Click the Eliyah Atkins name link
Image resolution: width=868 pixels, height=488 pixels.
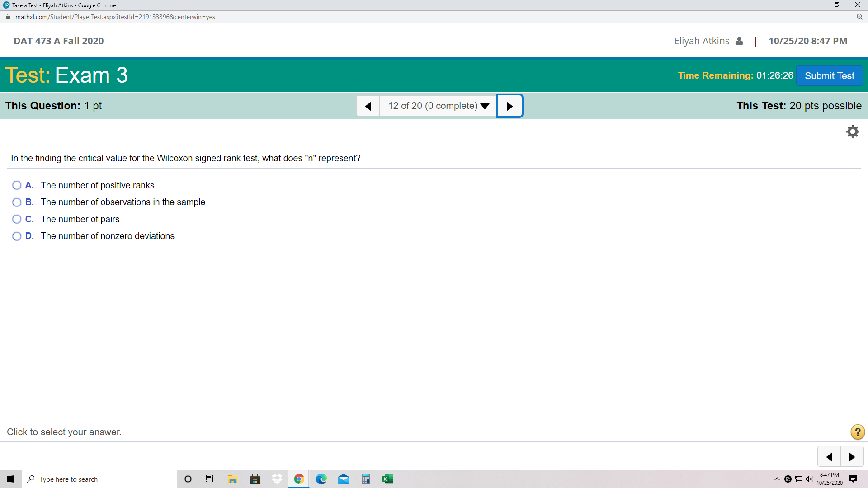click(x=701, y=41)
